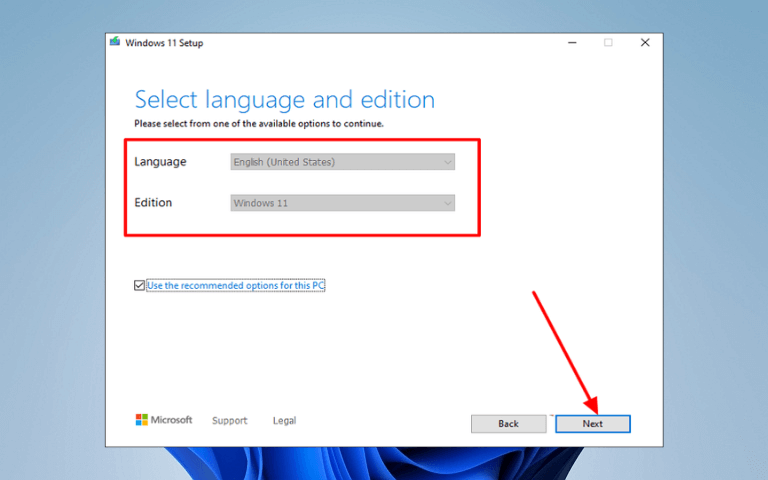Viewport: 768px width, 480px height.
Task: Open the Language dropdown
Action: click(342, 162)
